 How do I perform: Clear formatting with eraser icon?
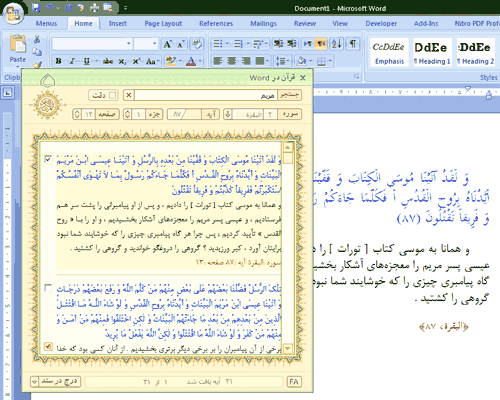[x=197, y=44]
